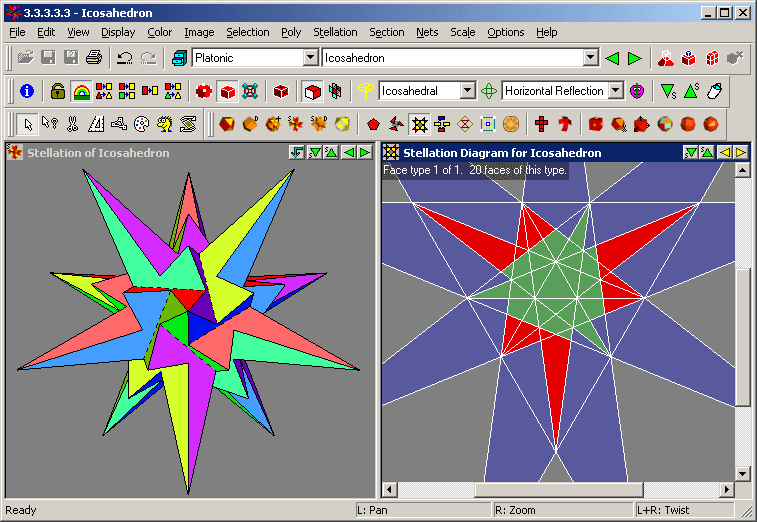757x522 pixels.
Task: Open the Icosahedral symmetry dropdown
Action: (x=467, y=91)
